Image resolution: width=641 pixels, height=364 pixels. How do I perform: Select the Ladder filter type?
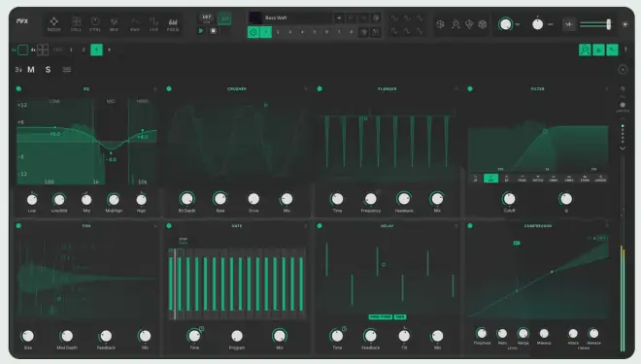click(x=600, y=179)
